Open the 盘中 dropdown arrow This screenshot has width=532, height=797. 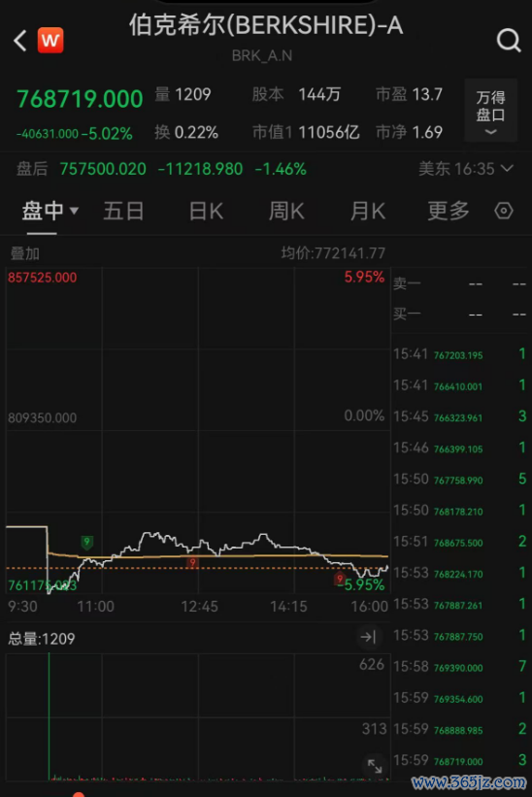(x=74, y=211)
